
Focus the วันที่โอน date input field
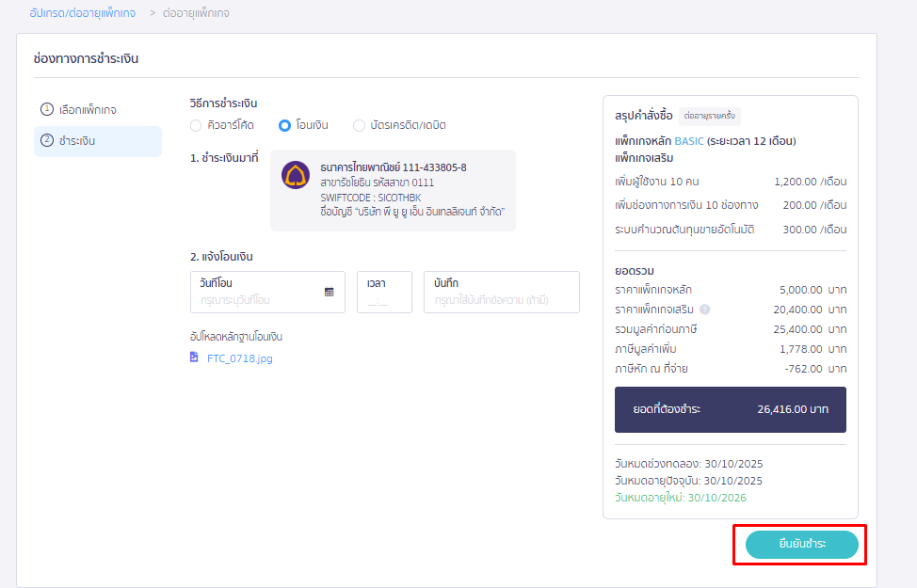pyautogui.click(x=259, y=300)
